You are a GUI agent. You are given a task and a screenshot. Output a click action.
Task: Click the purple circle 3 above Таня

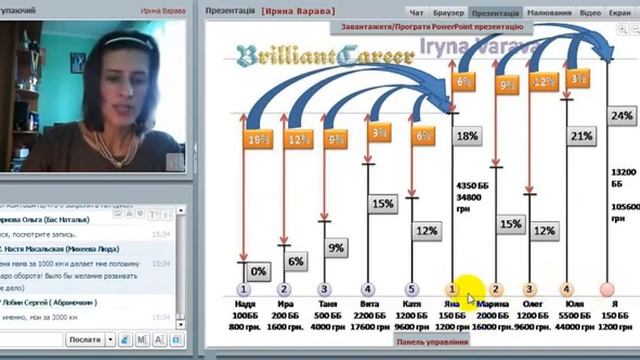pos(324,289)
